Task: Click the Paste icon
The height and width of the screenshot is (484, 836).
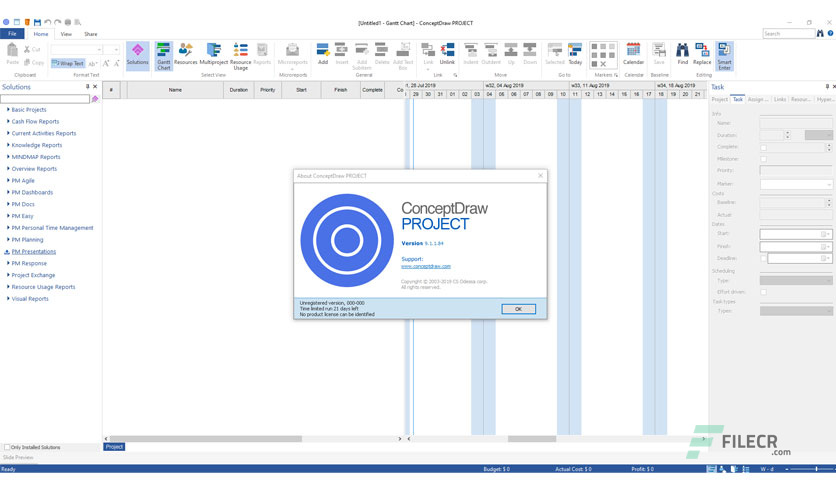Action: click(12, 54)
